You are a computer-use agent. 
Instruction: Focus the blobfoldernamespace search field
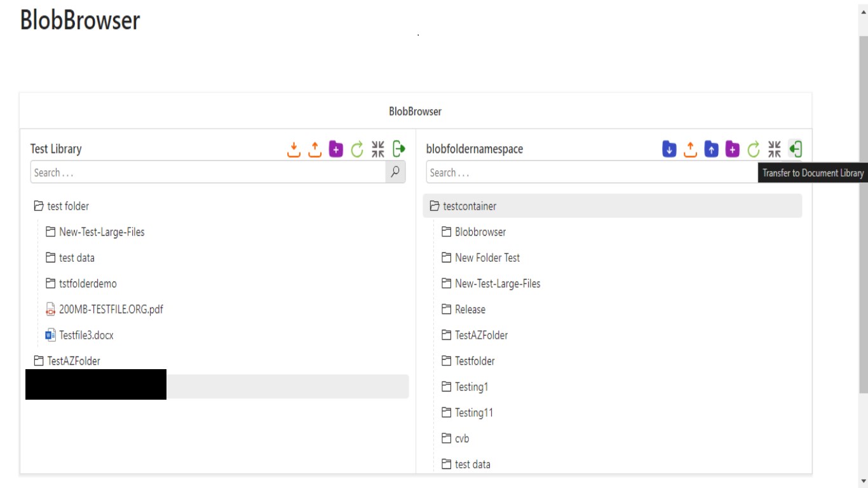coord(591,173)
